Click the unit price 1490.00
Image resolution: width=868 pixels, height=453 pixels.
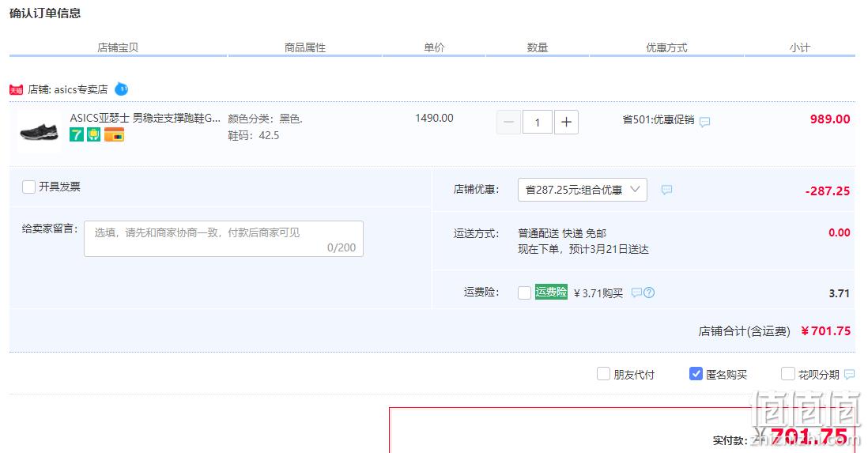click(x=434, y=118)
